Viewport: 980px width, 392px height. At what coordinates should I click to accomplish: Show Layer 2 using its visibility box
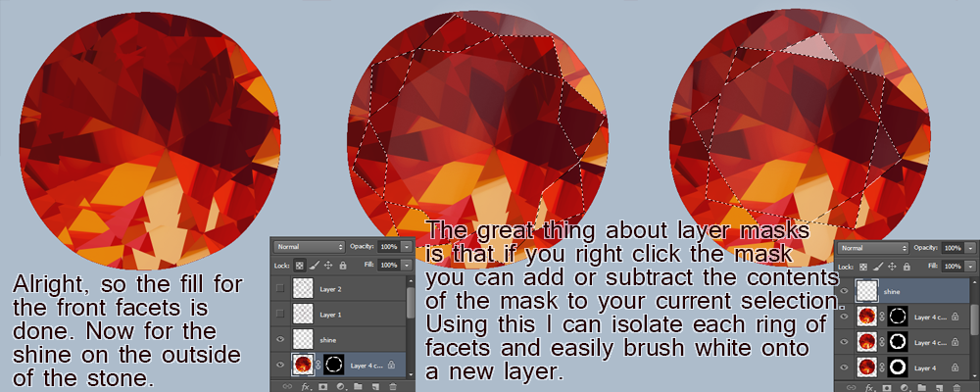[x=281, y=289]
